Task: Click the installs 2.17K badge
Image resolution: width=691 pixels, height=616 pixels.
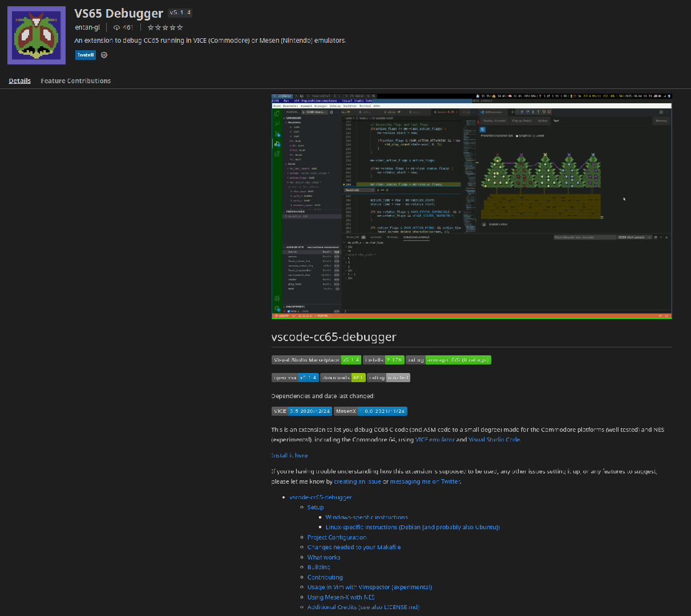Action: coord(384,360)
